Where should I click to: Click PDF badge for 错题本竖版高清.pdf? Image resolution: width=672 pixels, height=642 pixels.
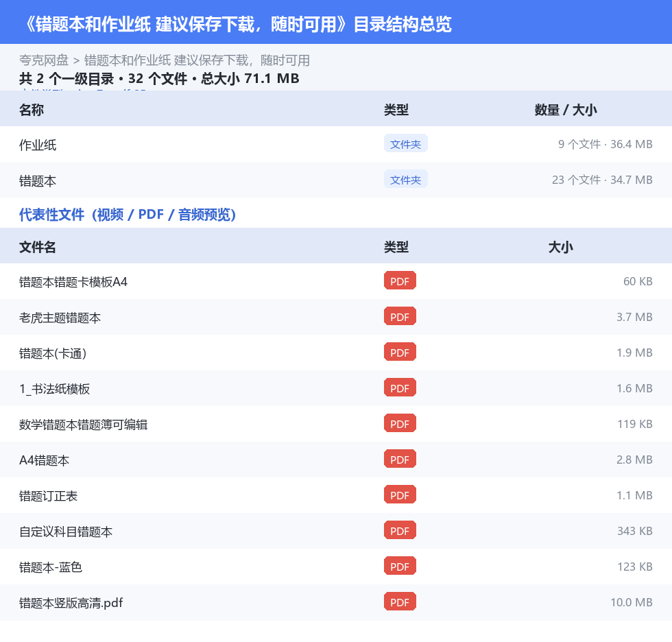point(400,602)
